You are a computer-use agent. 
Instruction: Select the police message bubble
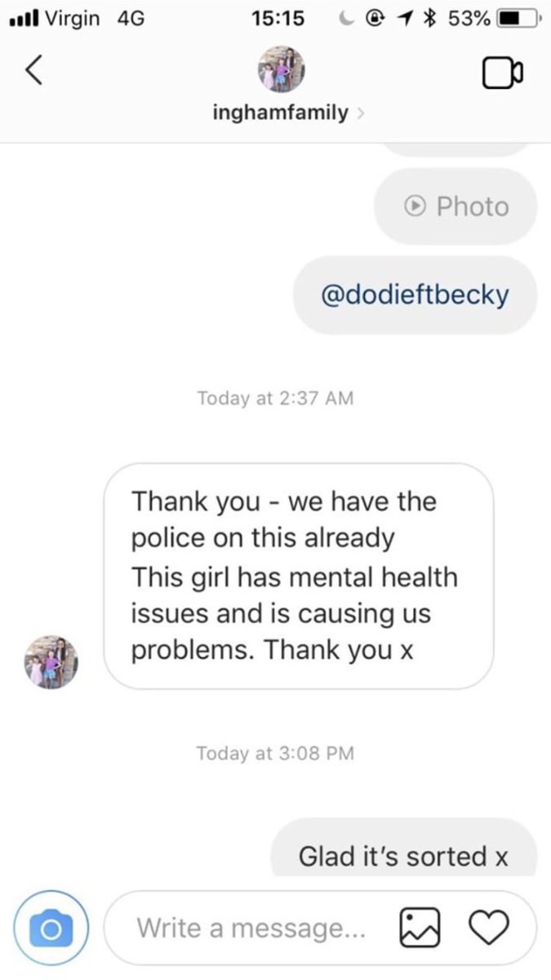pos(299,576)
